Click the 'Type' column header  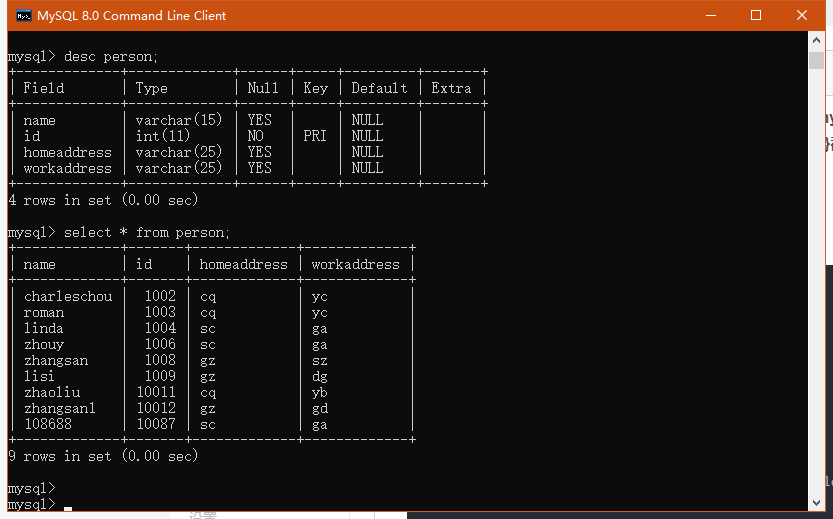tap(151, 88)
